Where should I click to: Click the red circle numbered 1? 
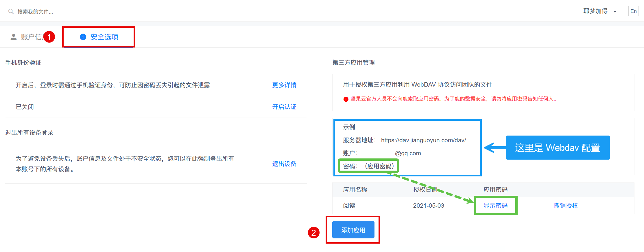(x=49, y=37)
